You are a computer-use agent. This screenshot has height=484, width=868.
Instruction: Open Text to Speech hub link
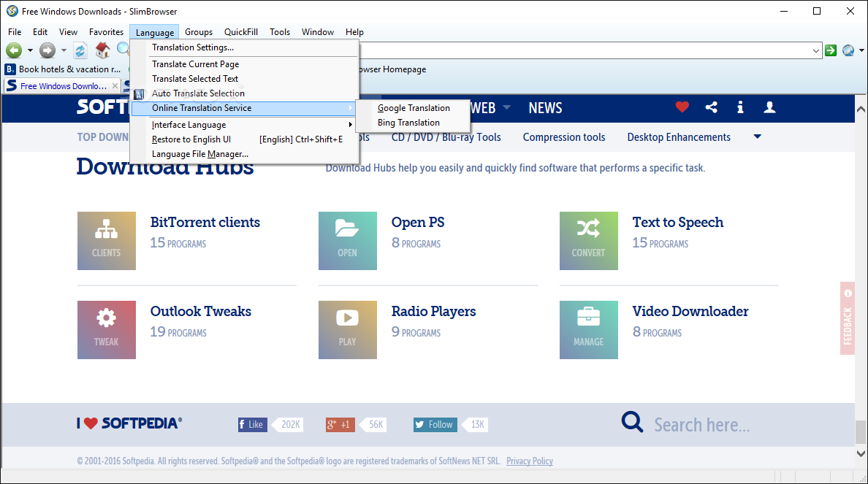pyautogui.click(x=677, y=222)
